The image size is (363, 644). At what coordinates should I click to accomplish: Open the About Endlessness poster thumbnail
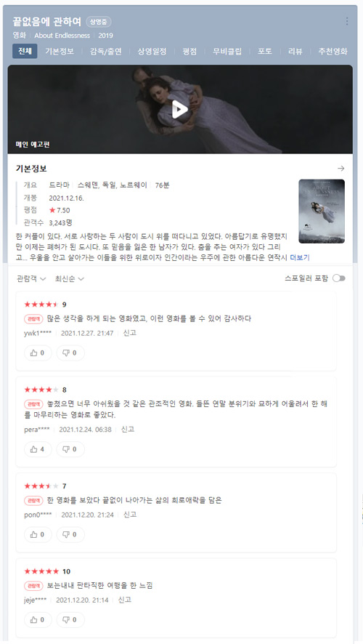322,211
